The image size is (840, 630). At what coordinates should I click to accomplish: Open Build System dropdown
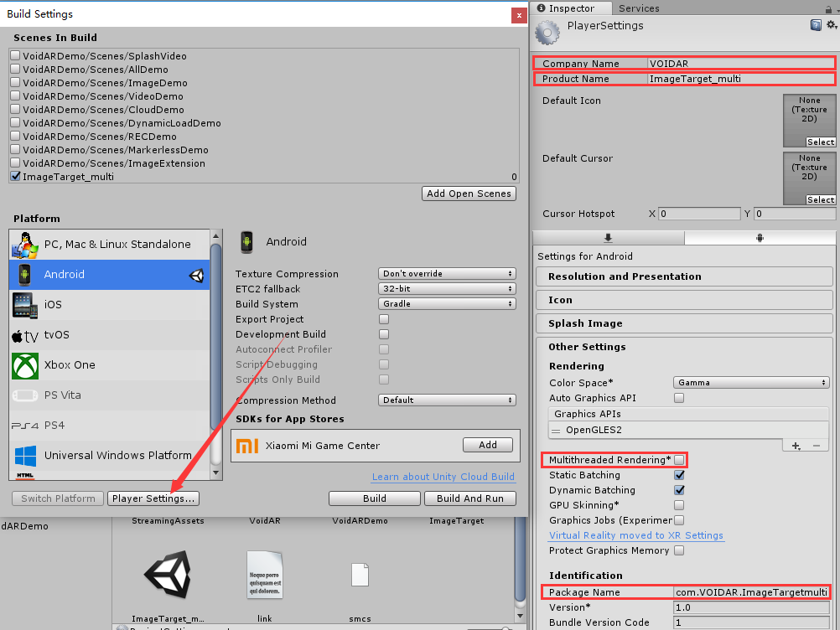click(x=447, y=303)
